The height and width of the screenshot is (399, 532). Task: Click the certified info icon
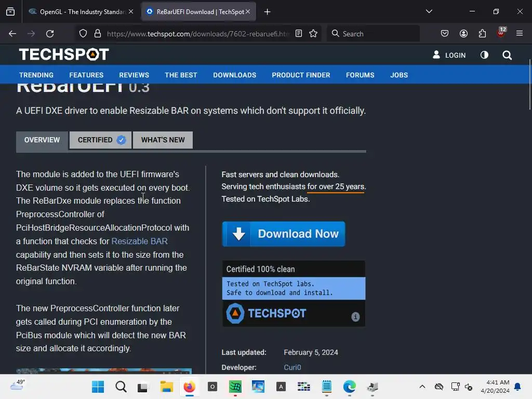[x=355, y=316]
